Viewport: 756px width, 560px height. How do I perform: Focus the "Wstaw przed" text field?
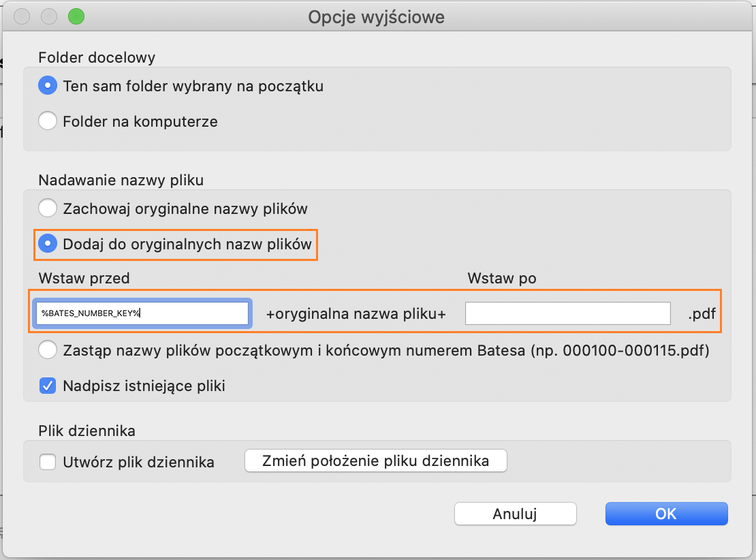click(142, 313)
